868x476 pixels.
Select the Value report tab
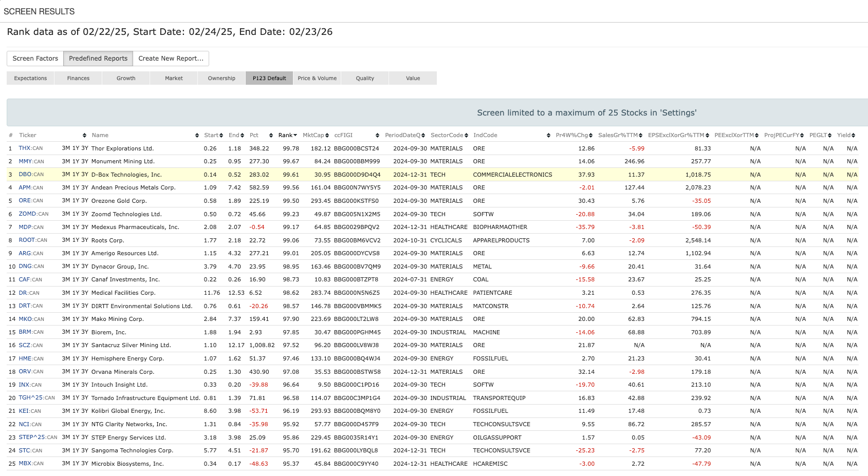413,78
